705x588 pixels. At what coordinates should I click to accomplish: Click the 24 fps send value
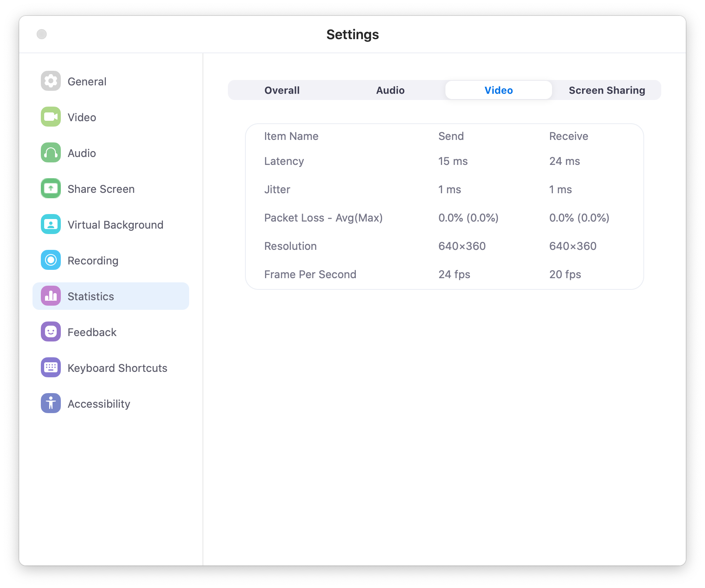pos(454,274)
